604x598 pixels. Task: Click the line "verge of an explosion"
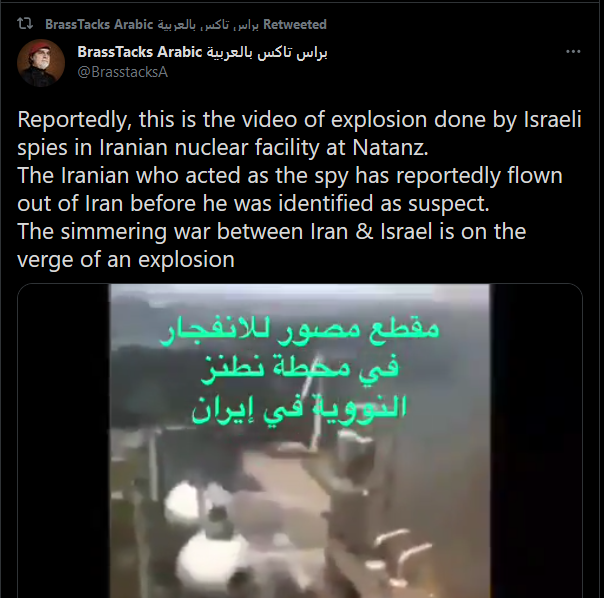point(126,260)
